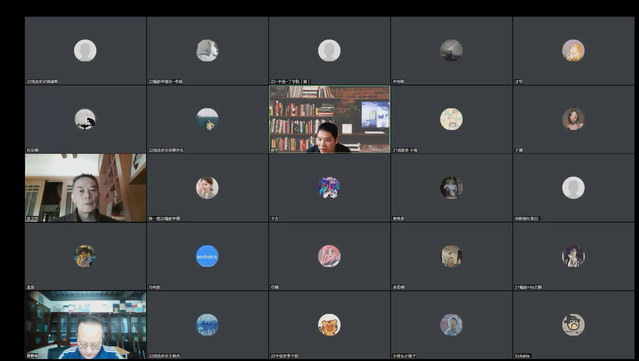Click the default gray avatar in third row right tile
This screenshot has width=639, height=361.
point(573,187)
